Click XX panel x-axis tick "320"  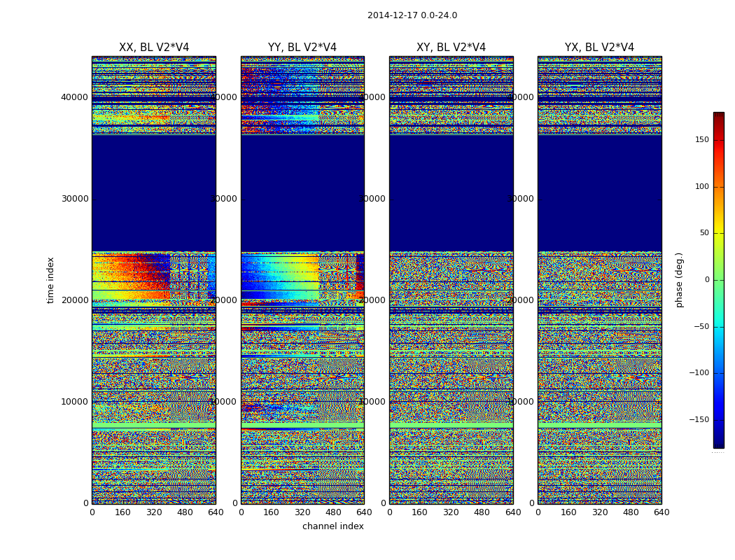pyautogui.click(x=154, y=512)
